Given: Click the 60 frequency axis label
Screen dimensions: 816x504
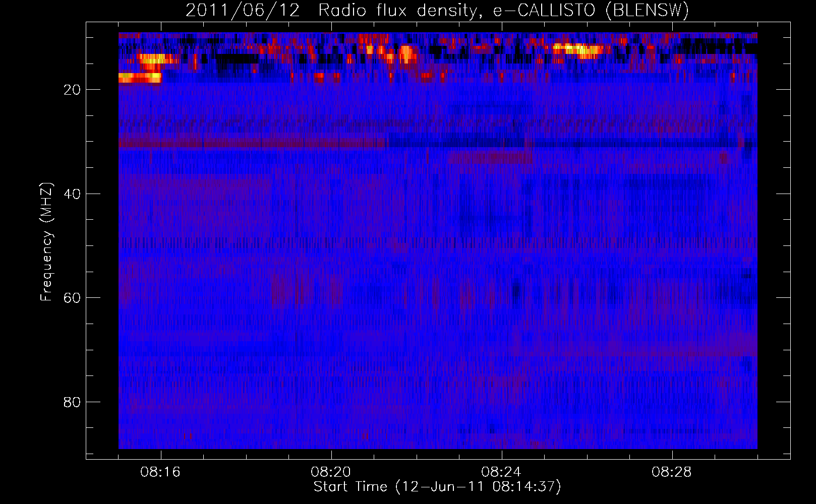Looking at the screenshot, I should 72,298.
